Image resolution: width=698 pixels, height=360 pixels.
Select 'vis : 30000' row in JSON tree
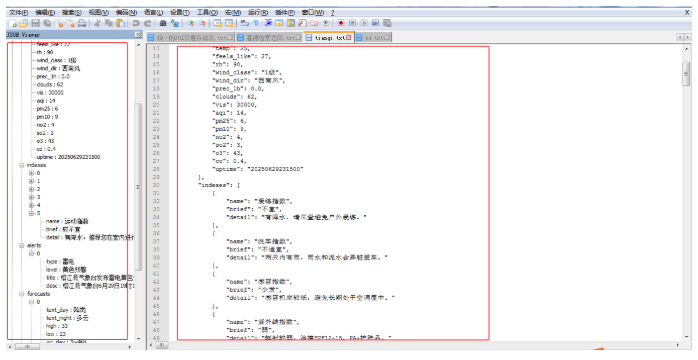click(50, 93)
